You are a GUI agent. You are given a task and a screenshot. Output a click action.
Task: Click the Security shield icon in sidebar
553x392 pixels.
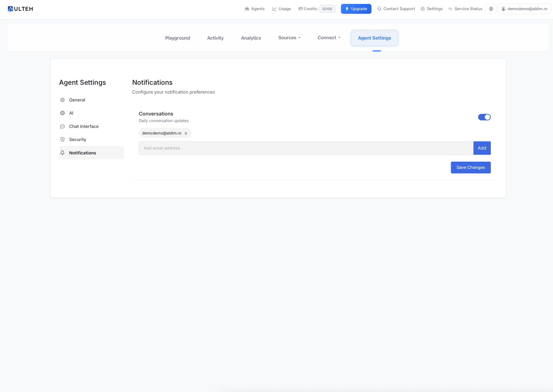(x=62, y=139)
